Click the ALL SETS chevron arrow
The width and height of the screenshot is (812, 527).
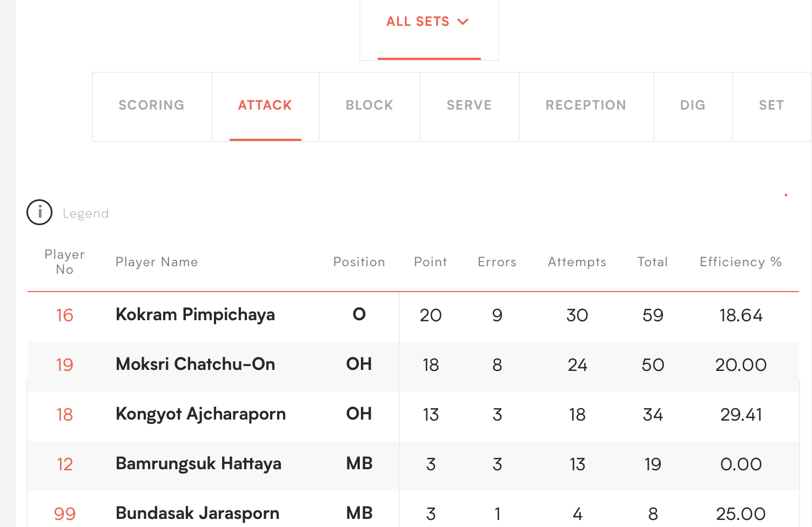click(462, 22)
